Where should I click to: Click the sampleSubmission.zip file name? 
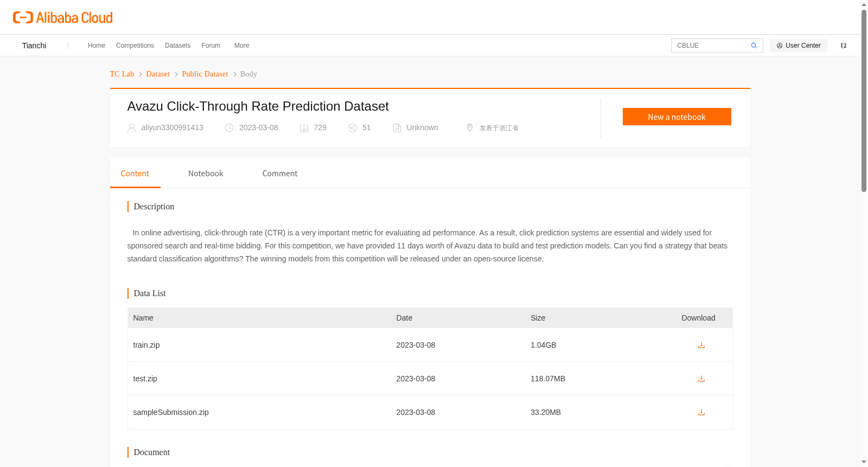(171, 412)
